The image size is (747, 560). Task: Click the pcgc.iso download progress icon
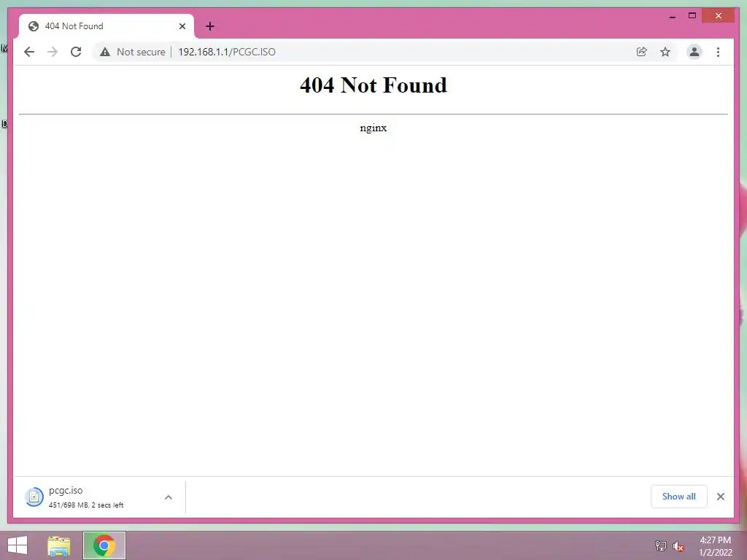click(34, 497)
